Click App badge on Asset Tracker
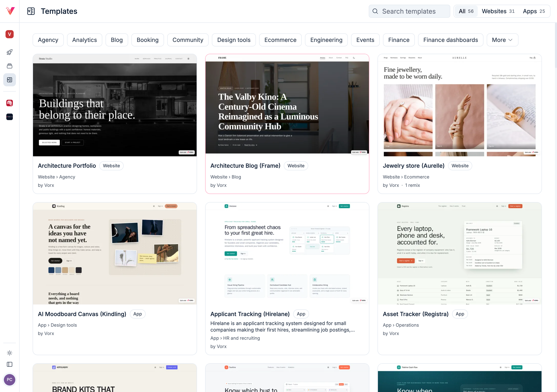Image resolution: width=557 pixels, height=392 pixels. click(460, 314)
